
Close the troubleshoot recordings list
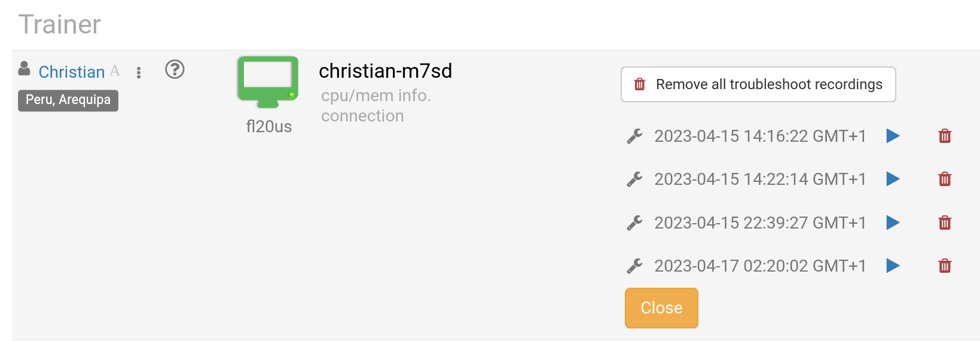point(661,307)
